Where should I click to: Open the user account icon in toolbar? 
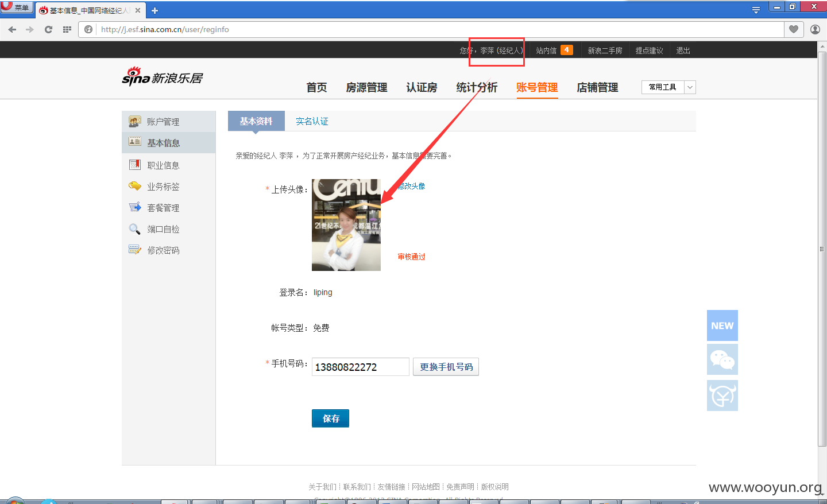tap(815, 29)
